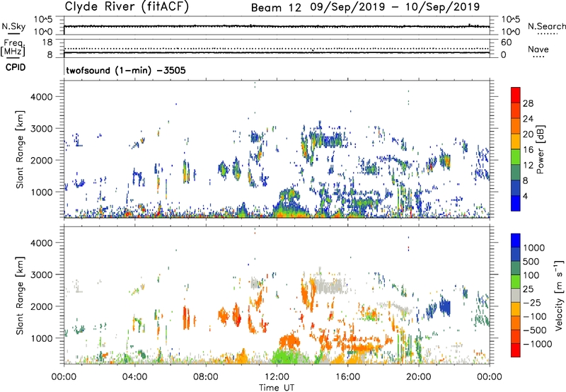Click the '4000' tick of the power panel
This screenshot has width=566, height=392.
41,97
